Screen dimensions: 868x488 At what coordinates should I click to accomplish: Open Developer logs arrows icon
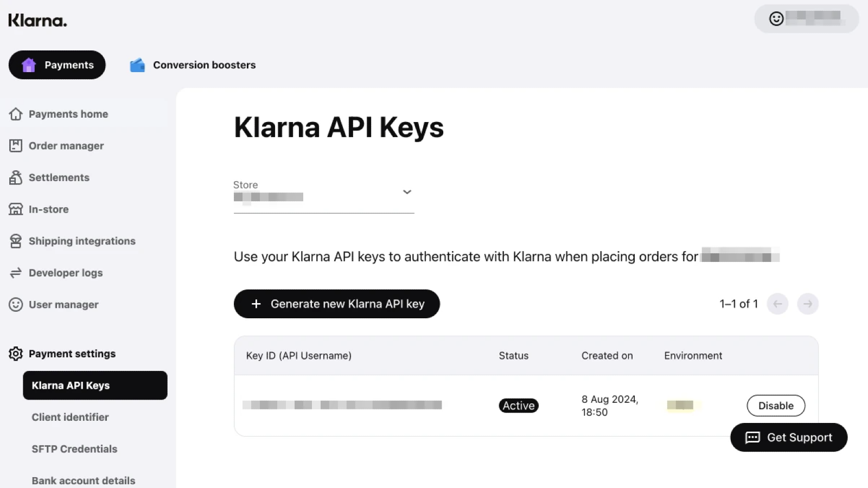pos(16,273)
